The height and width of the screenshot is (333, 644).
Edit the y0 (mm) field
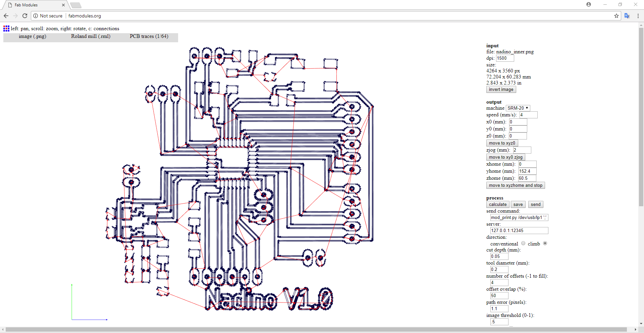click(x=518, y=129)
